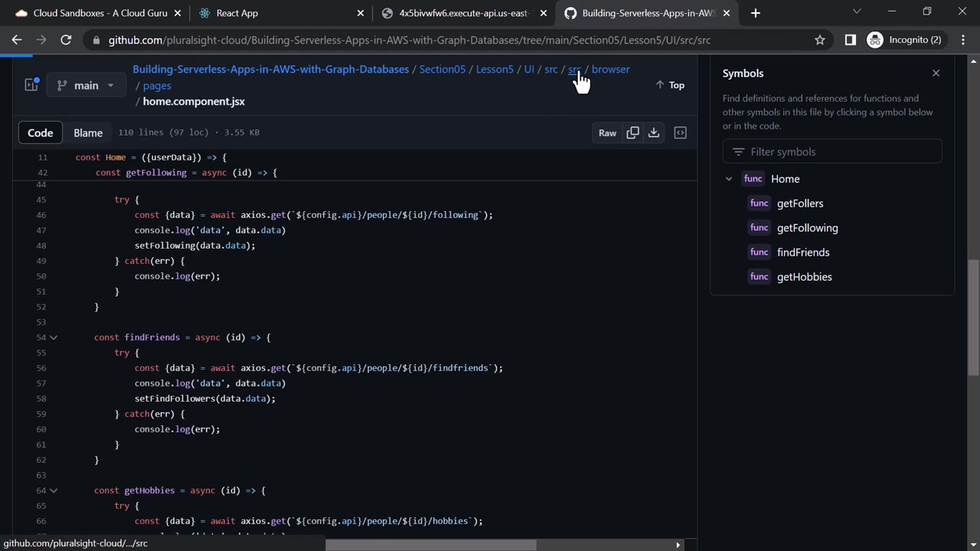Switch to the React App tab
This screenshot has width=980, height=551.
(x=237, y=13)
